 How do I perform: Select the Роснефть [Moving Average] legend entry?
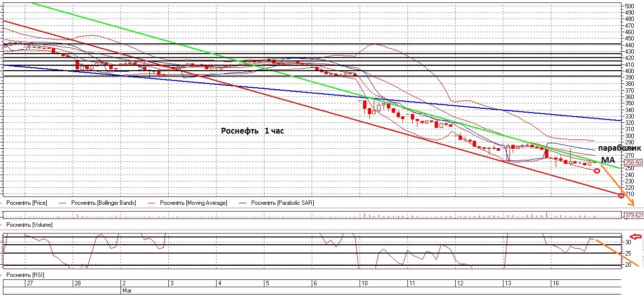click(x=194, y=202)
